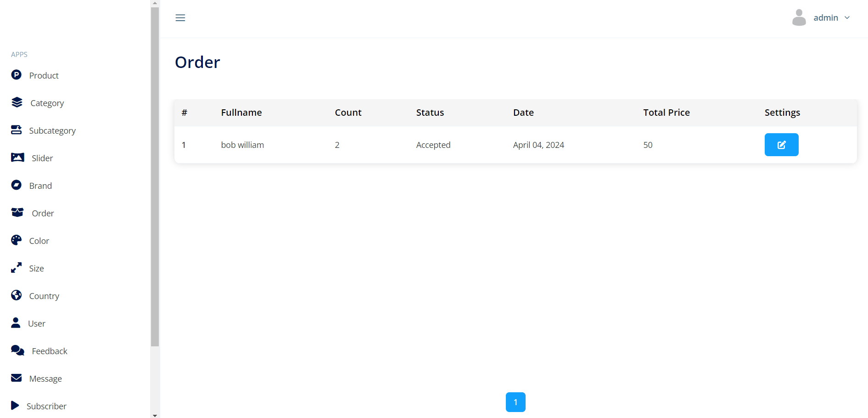Click the Color palette icon
Viewport: 868px width, 418px height.
coord(17,240)
